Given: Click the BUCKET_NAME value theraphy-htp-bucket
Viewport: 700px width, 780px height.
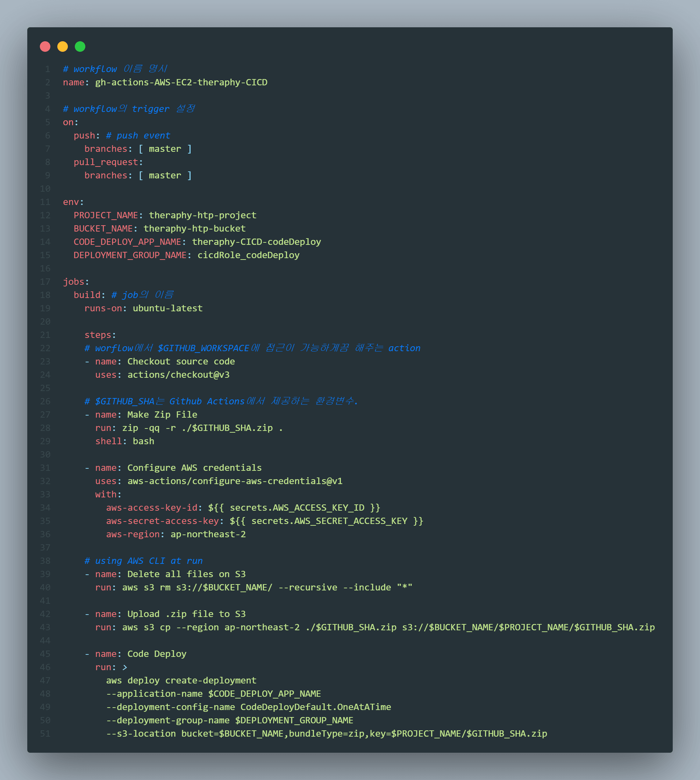Looking at the screenshot, I should tap(194, 228).
